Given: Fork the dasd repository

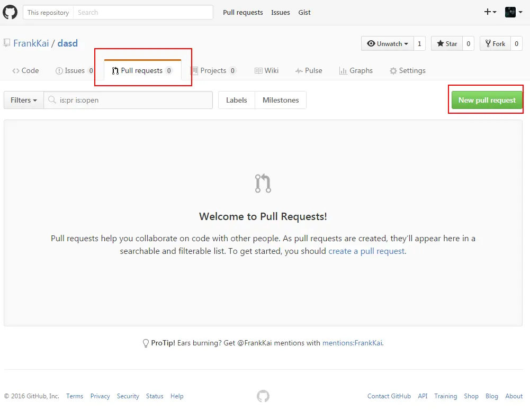Looking at the screenshot, I should (x=495, y=43).
